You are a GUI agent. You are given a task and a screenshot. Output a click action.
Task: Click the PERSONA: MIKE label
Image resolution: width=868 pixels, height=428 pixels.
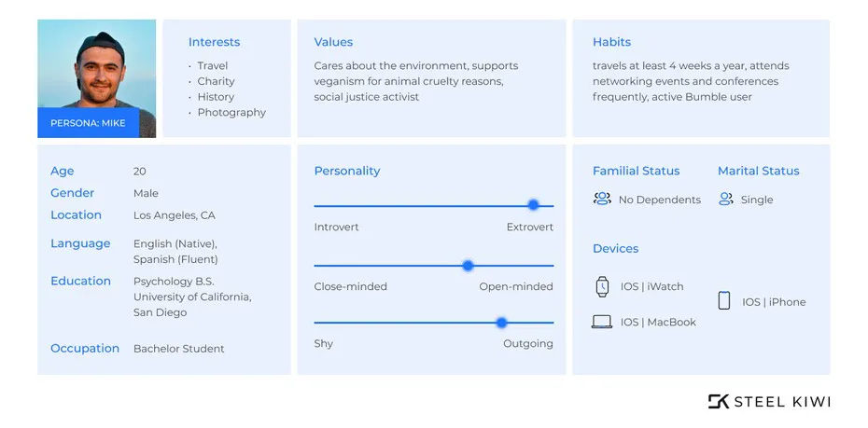point(88,123)
